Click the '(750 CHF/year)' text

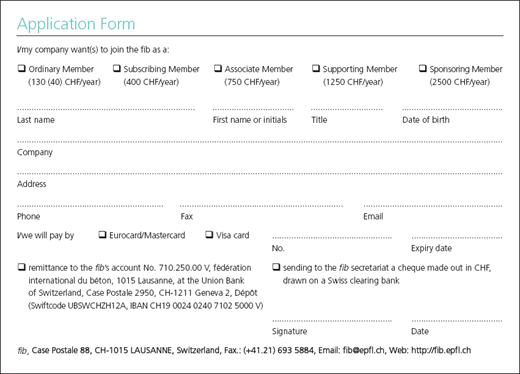[x=252, y=82]
